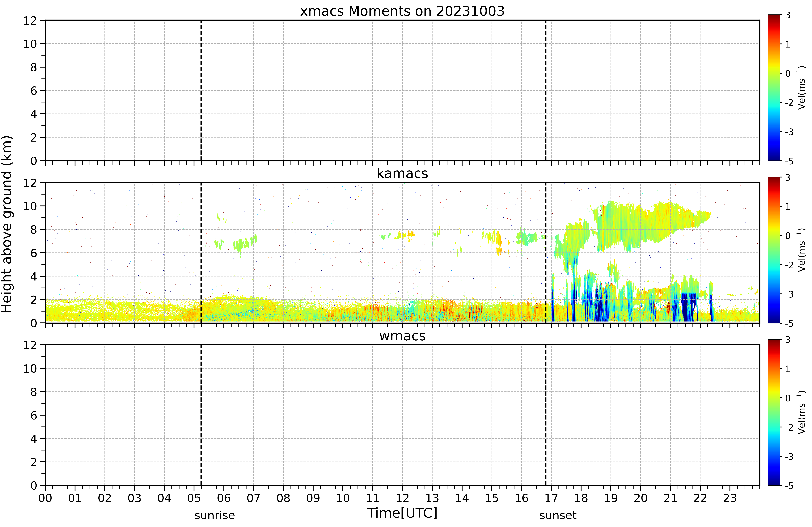Viewport: 812px width, 527px height.
Task: Click the sunset dashed line in the xmacs panel
Action: (546, 90)
